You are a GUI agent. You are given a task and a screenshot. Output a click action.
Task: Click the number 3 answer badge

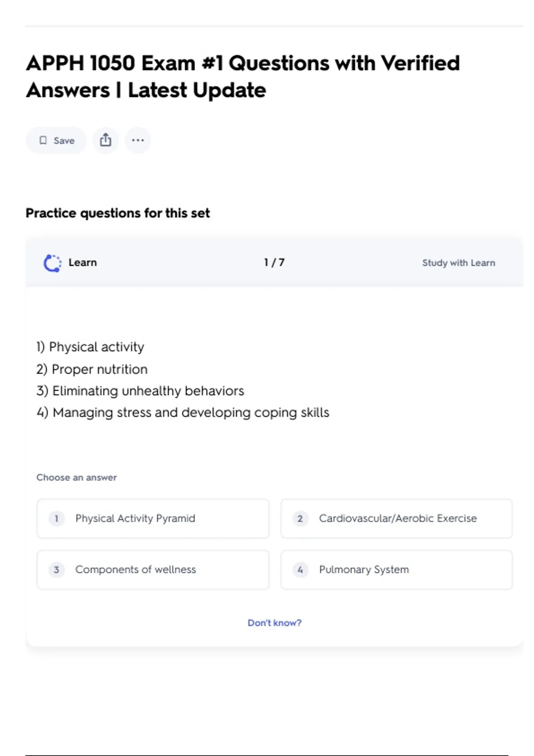(57, 570)
